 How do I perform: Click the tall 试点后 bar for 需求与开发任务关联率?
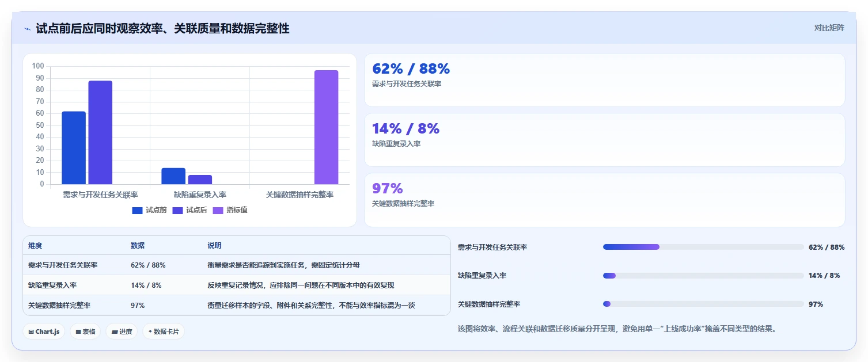[100, 132]
